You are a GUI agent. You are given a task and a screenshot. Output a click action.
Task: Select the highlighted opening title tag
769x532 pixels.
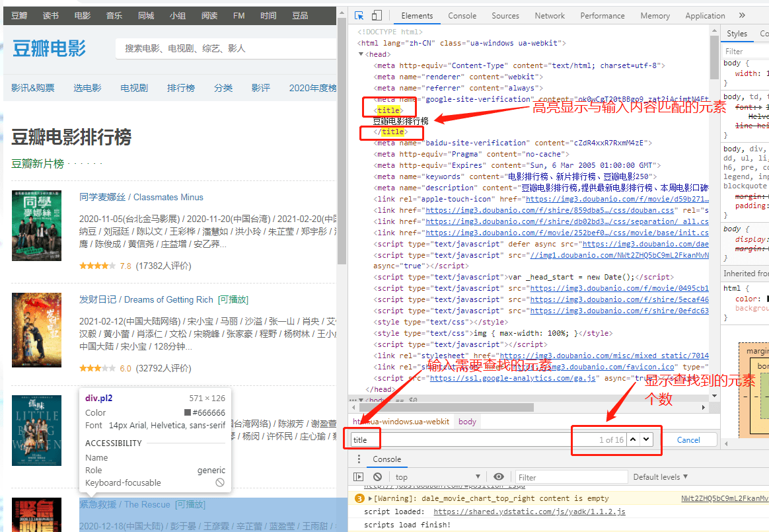[x=388, y=110]
